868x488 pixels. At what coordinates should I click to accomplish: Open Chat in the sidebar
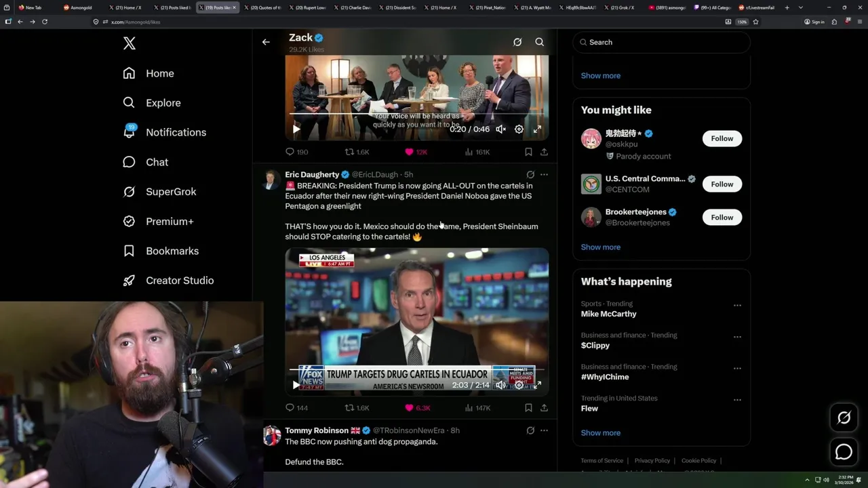[145, 162]
